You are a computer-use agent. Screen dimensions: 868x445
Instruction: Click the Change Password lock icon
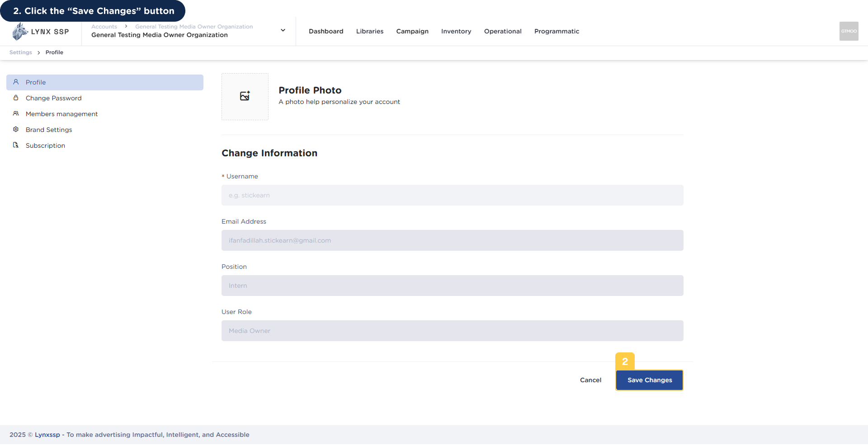tap(16, 98)
